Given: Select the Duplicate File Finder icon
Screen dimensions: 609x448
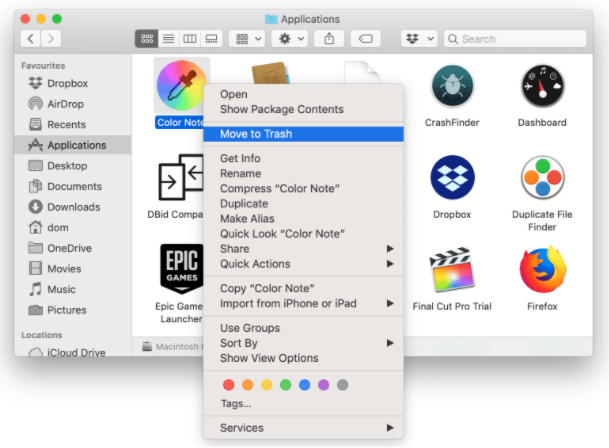Looking at the screenshot, I should 543,177.
